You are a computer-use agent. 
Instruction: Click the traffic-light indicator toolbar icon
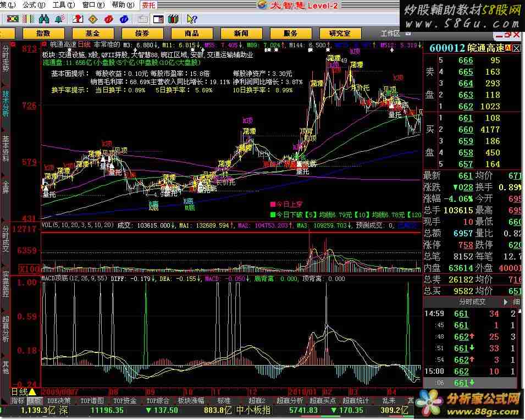click(x=13, y=19)
